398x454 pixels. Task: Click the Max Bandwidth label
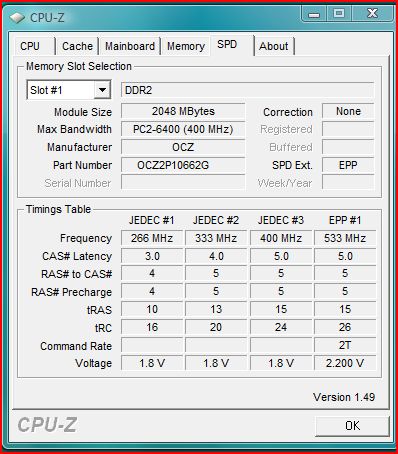74,129
